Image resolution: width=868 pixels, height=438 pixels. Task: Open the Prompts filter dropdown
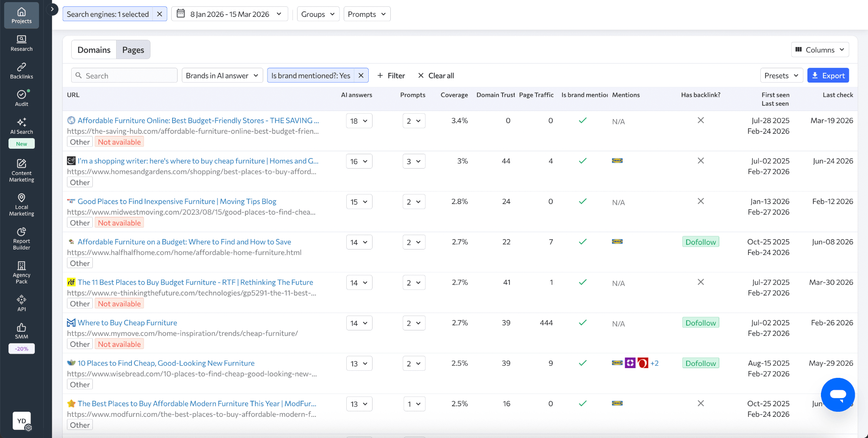pyautogui.click(x=367, y=14)
